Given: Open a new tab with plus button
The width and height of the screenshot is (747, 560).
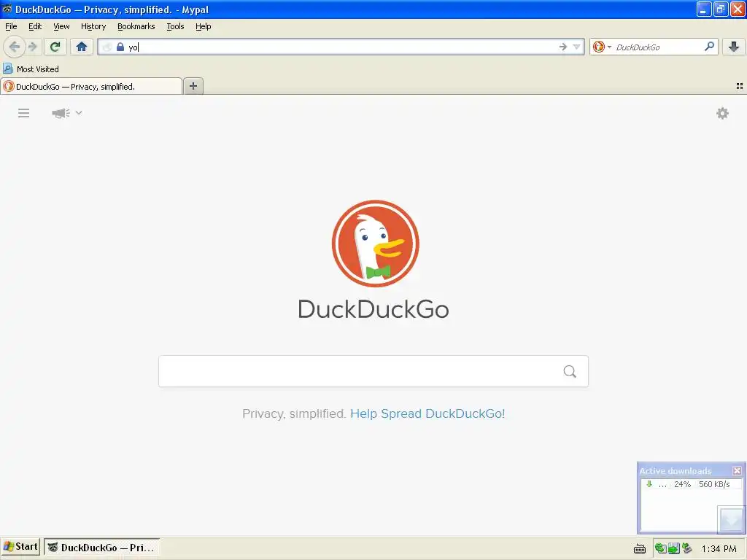Looking at the screenshot, I should (x=193, y=86).
